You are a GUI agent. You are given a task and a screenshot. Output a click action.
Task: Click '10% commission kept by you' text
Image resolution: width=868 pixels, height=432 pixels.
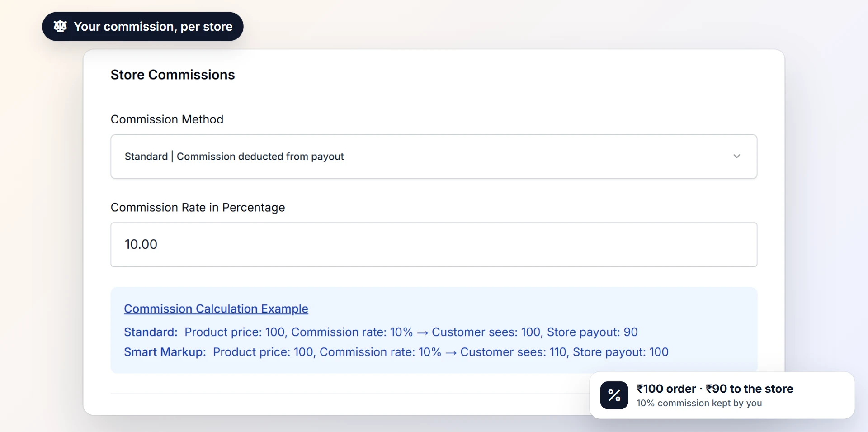tap(699, 403)
